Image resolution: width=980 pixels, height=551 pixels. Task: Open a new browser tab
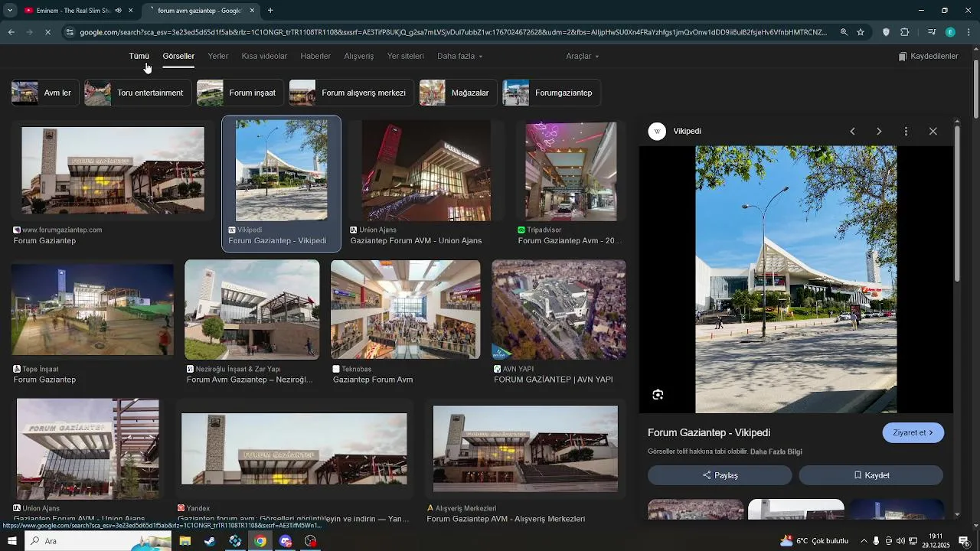click(x=270, y=11)
